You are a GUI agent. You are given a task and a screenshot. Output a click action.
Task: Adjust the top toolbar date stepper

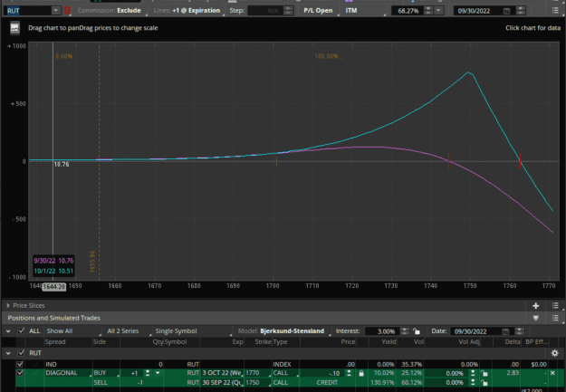(521, 11)
